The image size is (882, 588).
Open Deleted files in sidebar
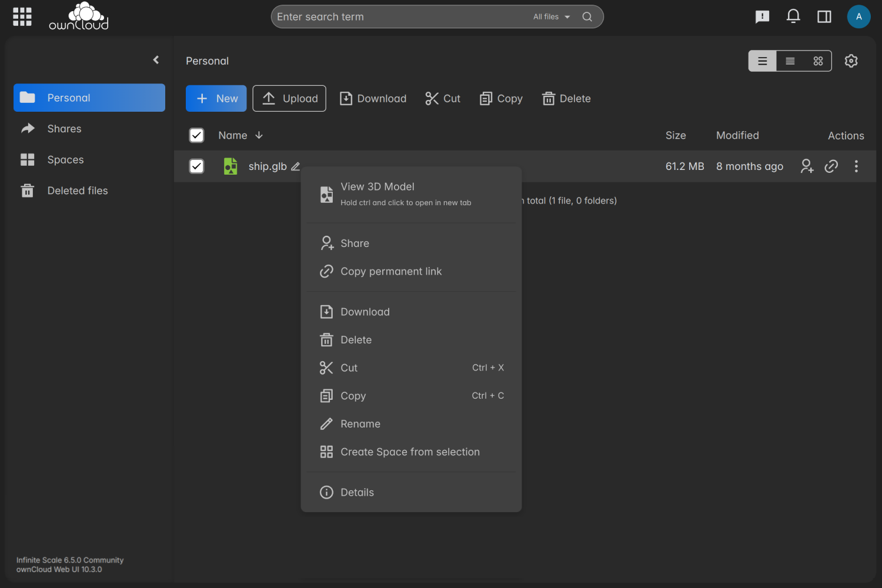[x=89, y=191]
